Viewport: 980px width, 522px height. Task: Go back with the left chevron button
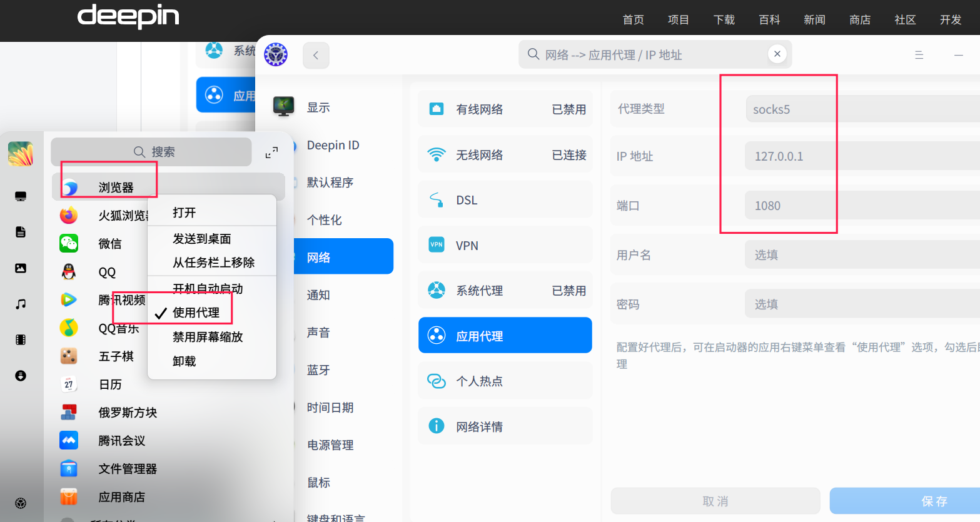point(316,55)
